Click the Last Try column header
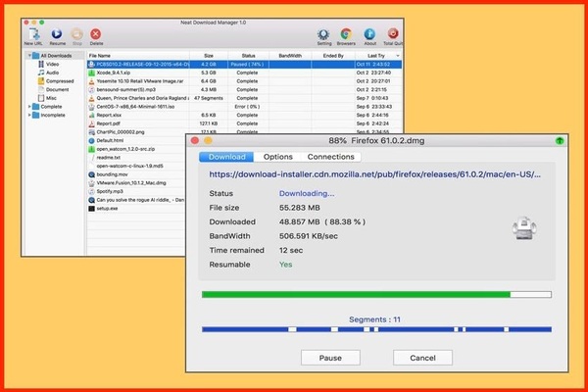 pyautogui.click(x=376, y=56)
